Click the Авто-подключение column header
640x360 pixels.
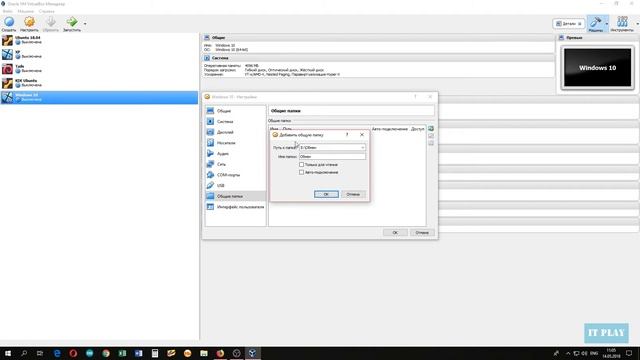point(390,129)
